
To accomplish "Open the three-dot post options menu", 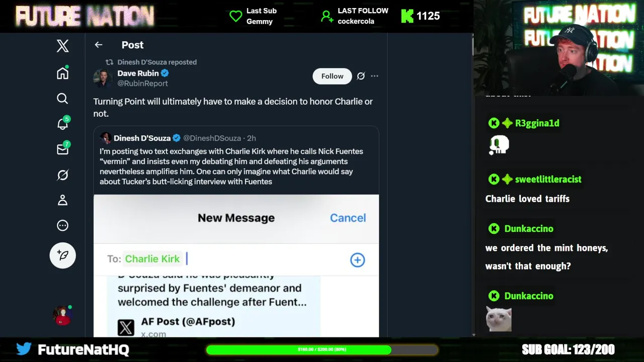I will pos(374,76).
